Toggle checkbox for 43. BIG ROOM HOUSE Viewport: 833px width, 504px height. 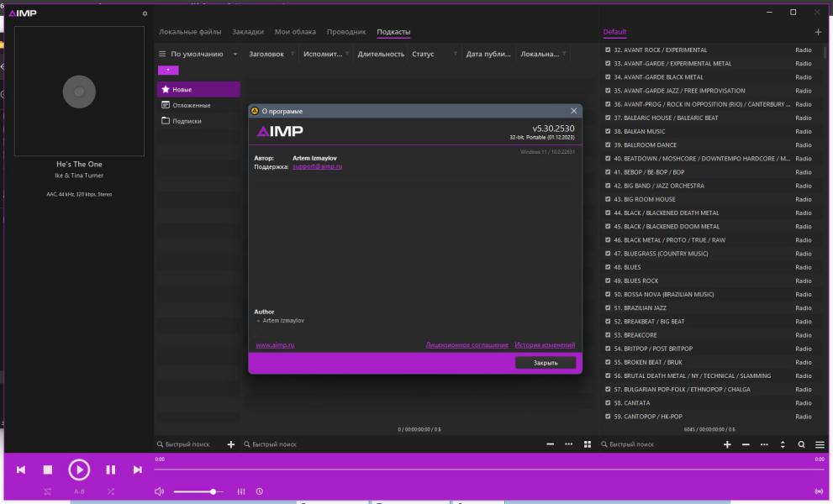click(x=608, y=199)
